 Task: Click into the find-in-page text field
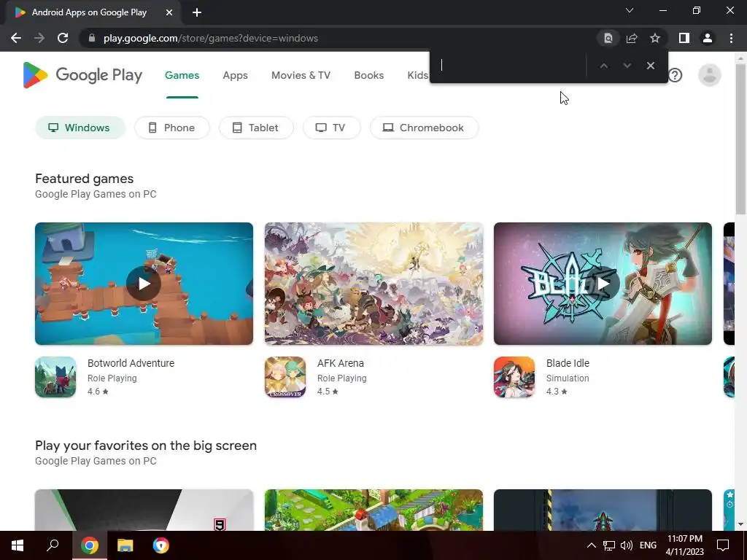pyautogui.click(x=510, y=65)
